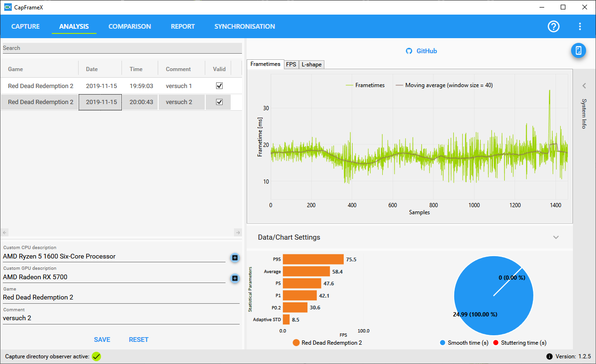The width and height of the screenshot is (596, 364).
Task: Click the Stuttering time legend red swatch
Action: pyautogui.click(x=496, y=343)
